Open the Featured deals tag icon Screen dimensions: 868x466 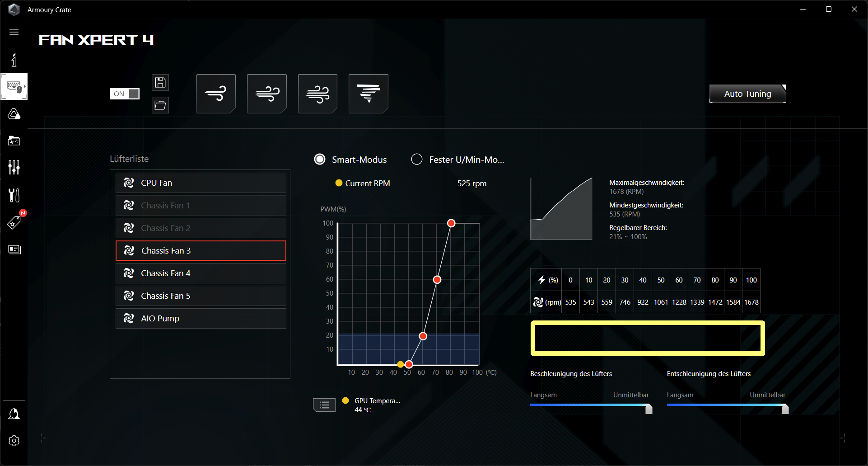14,222
